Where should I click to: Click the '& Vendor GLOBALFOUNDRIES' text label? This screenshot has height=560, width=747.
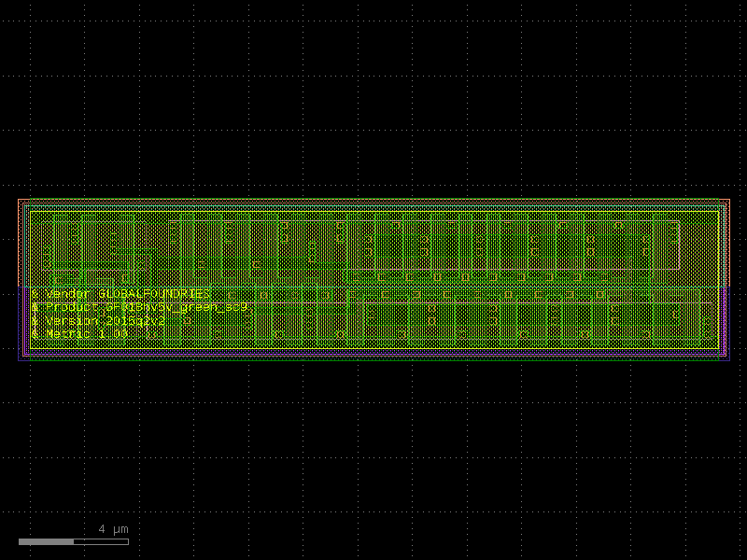[x=120, y=294]
